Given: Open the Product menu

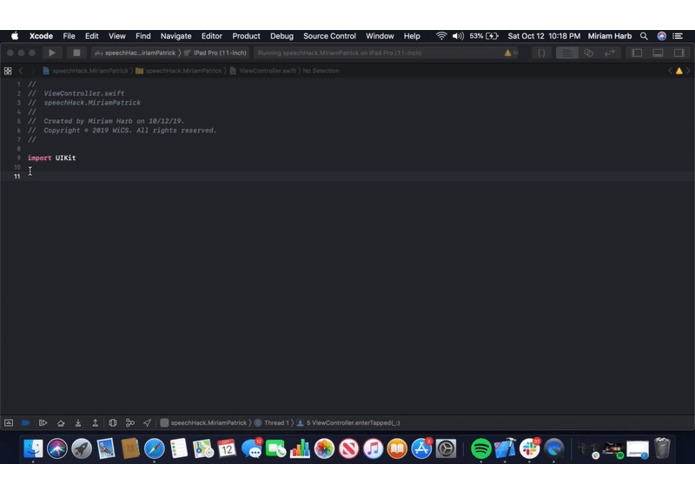Looking at the screenshot, I should 246,36.
